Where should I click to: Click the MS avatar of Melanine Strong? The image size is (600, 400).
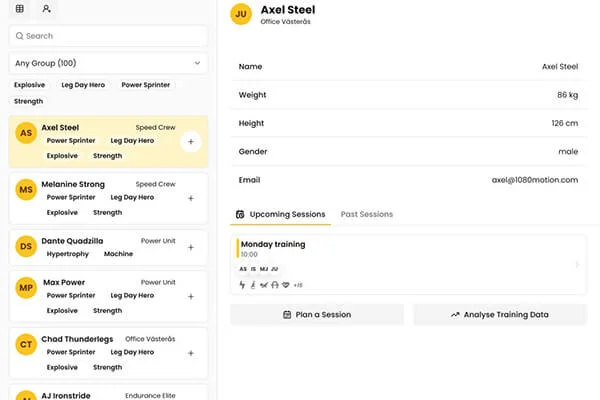[x=26, y=189]
